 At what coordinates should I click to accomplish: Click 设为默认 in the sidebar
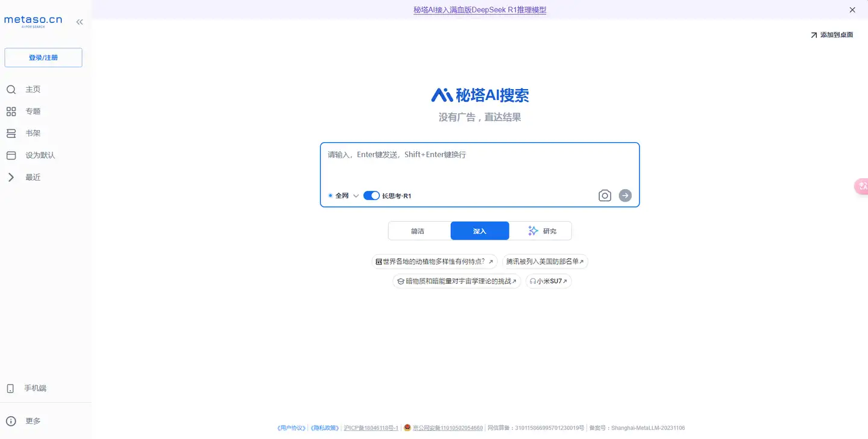[x=40, y=155]
